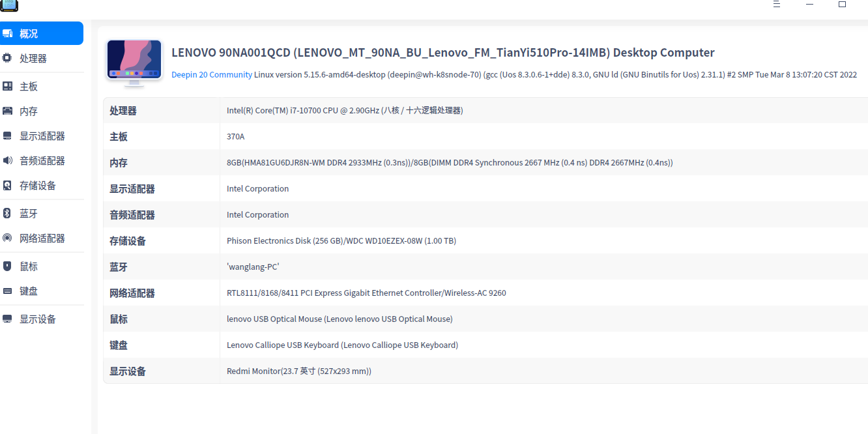Click the 显示适配器 display adapter icon
Screen dimensions: 868x434
8,136
